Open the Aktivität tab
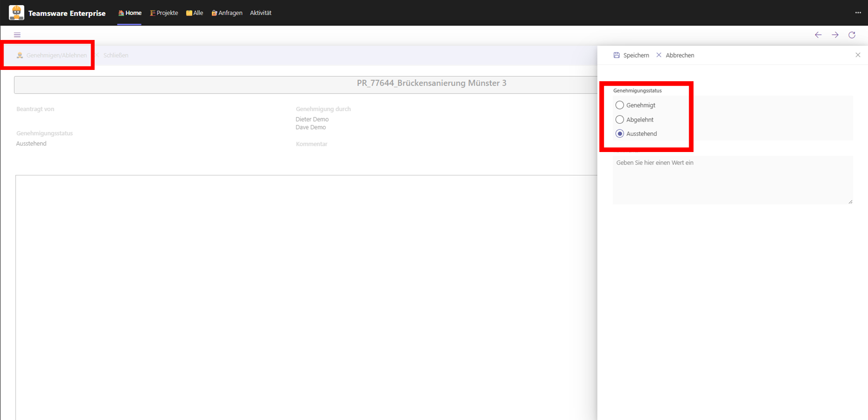This screenshot has width=868, height=420. (x=260, y=13)
